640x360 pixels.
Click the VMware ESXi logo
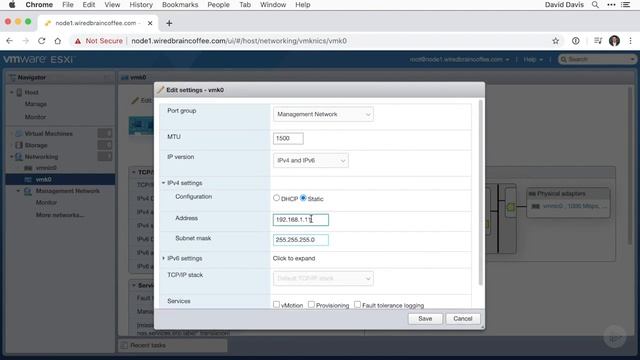tap(39, 60)
